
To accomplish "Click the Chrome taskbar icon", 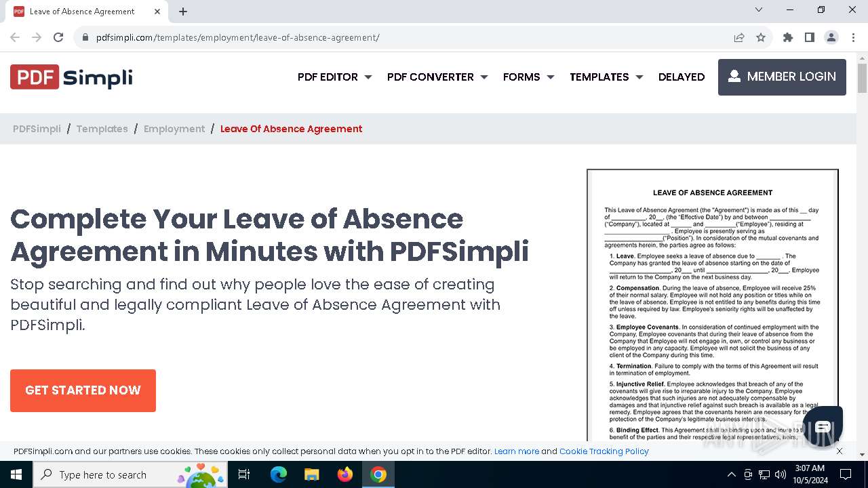I will [378, 474].
